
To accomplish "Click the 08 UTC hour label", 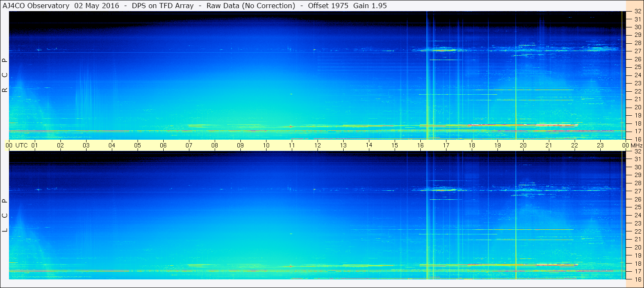I will click(215, 145).
